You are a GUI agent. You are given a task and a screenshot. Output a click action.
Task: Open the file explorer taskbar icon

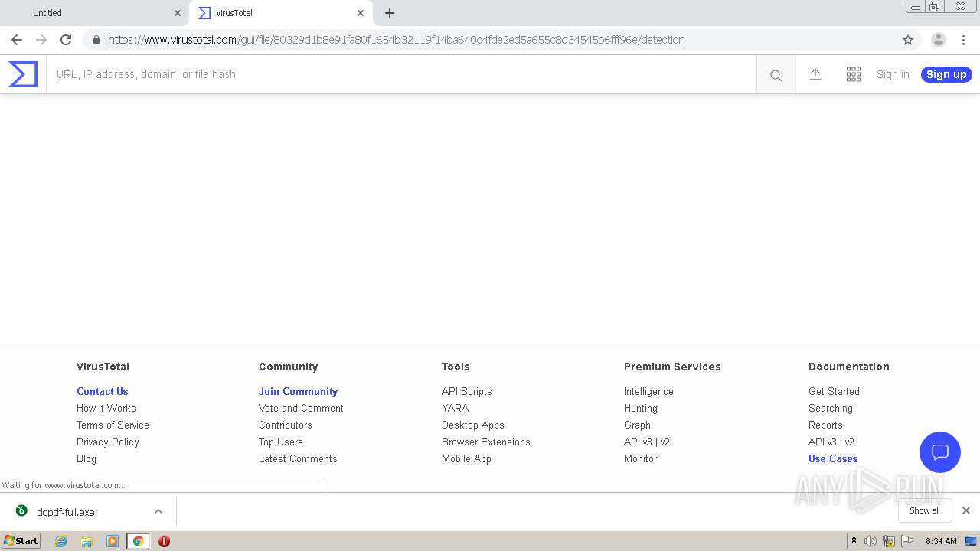pos(87,541)
